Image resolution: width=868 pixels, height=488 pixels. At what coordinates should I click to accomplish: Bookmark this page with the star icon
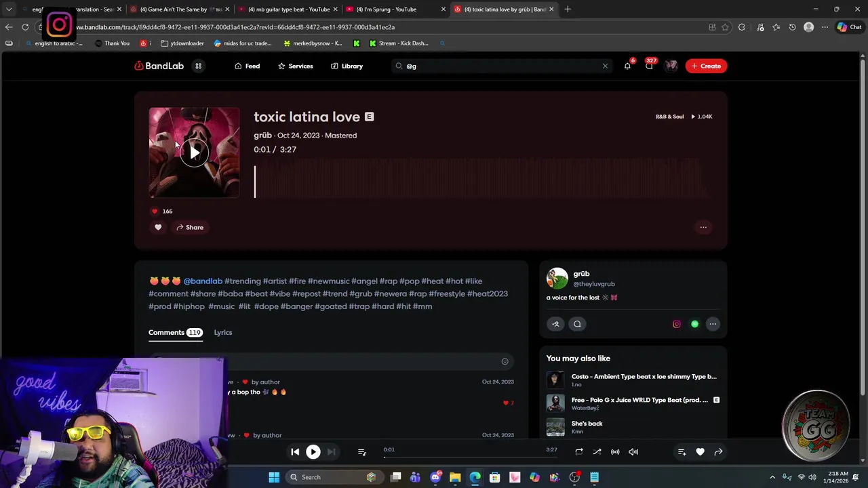[725, 27]
